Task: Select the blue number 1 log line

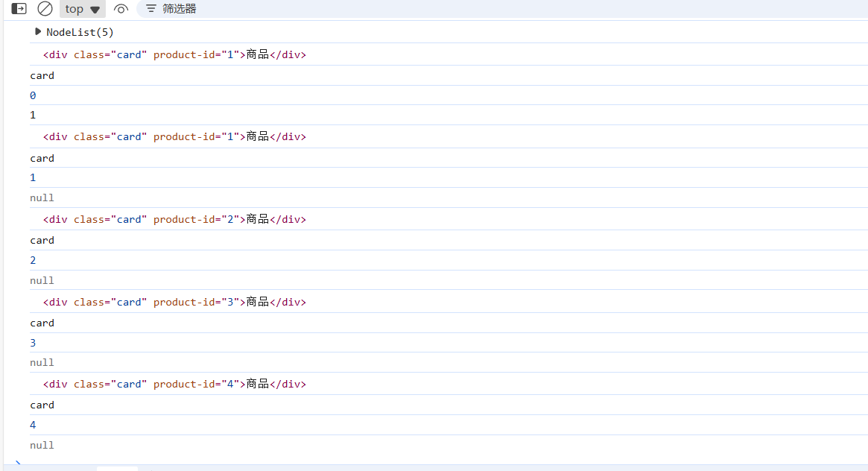Action: (x=33, y=177)
